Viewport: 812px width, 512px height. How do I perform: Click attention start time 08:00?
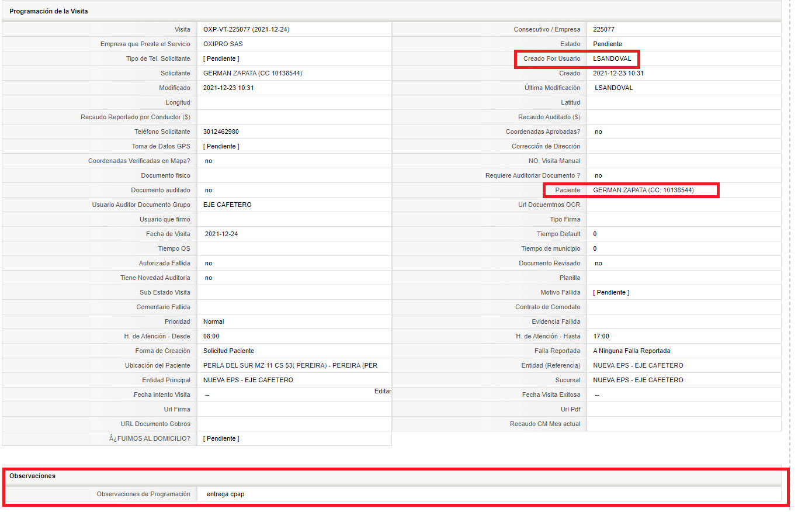pyautogui.click(x=211, y=336)
